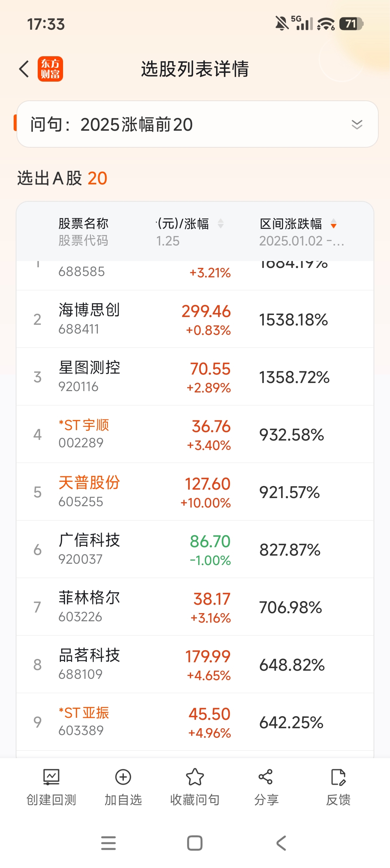390x868 pixels.
Task: Tap the 广信科技 price 86.70
Action: (x=210, y=542)
